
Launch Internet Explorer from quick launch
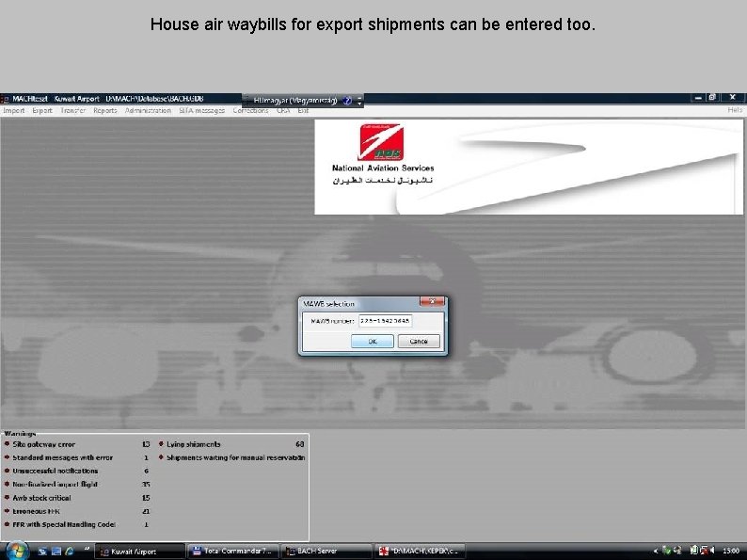(x=70, y=552)
